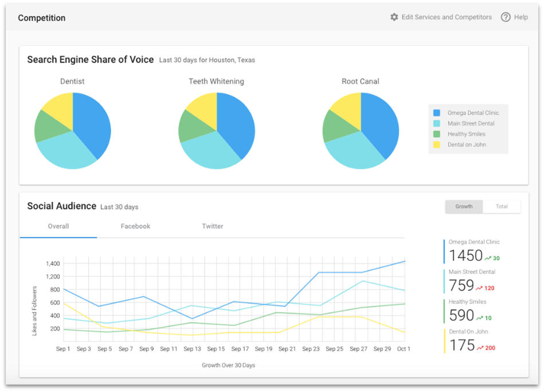Click the Help question mark icon
Viewport: 544px width, 392px height.
[x=506, y=17]
